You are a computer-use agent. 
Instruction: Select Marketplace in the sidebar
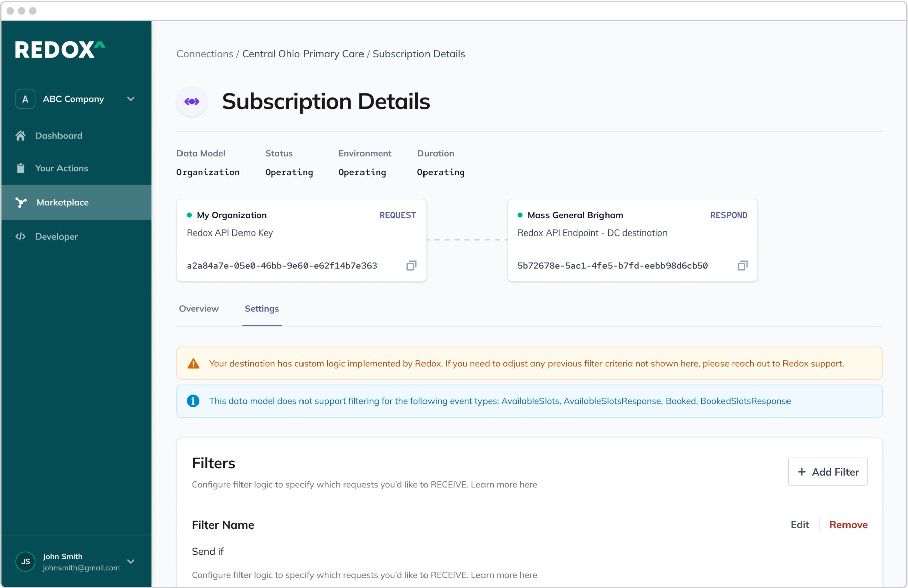[76, 202]
